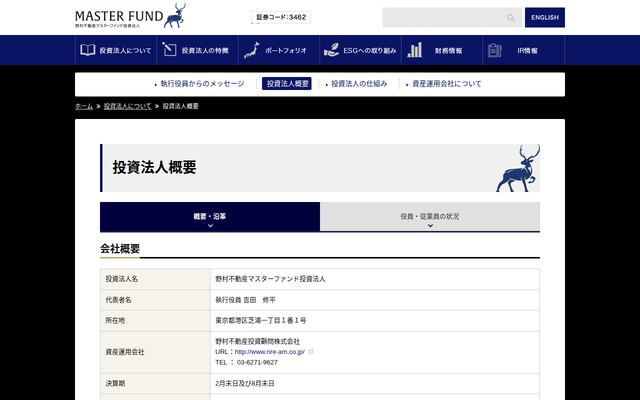Screen dimensions: 640x400
Task: Click 代表者名 row label
Action: [118, 300]
